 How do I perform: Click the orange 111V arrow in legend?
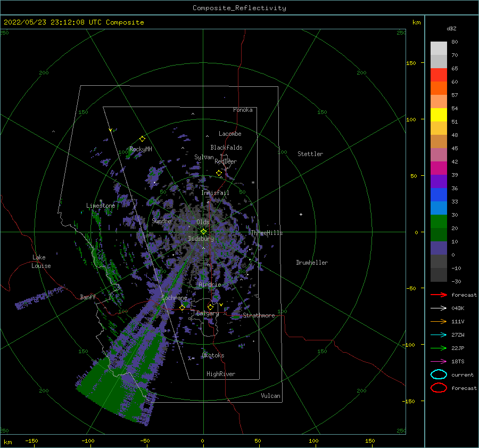[x=439, y=321]
